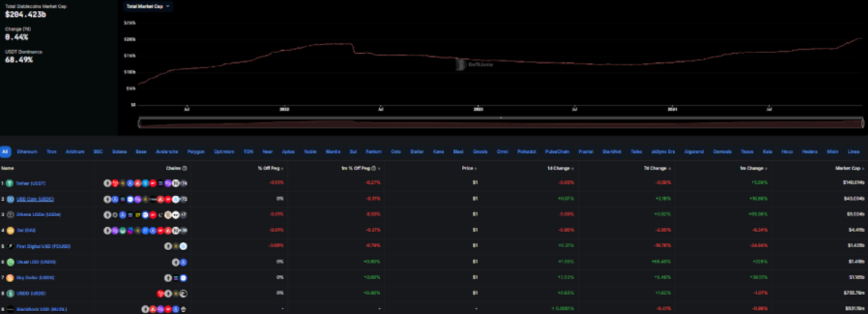Select the Ethereum chain filter tab

27,152
